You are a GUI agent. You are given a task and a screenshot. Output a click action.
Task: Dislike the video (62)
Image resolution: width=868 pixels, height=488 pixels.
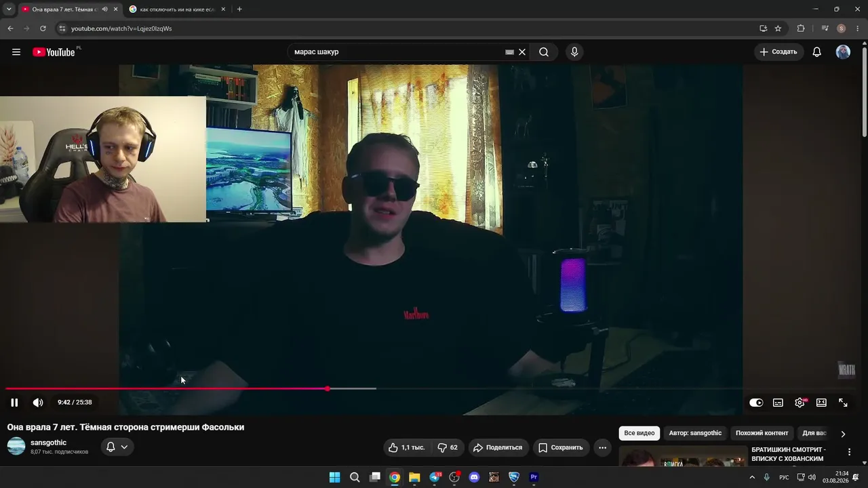pyautogui.click(x=448, y=447)
